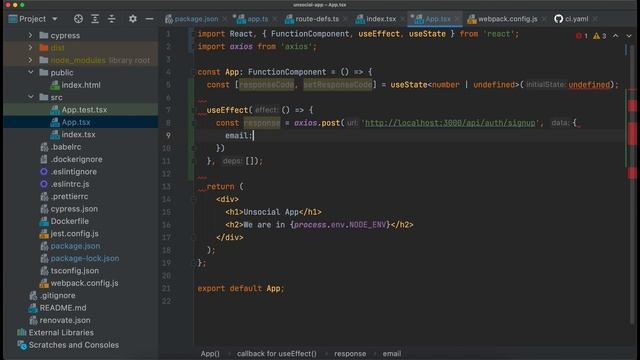Collapse the src folder arrow

point(31,97)
